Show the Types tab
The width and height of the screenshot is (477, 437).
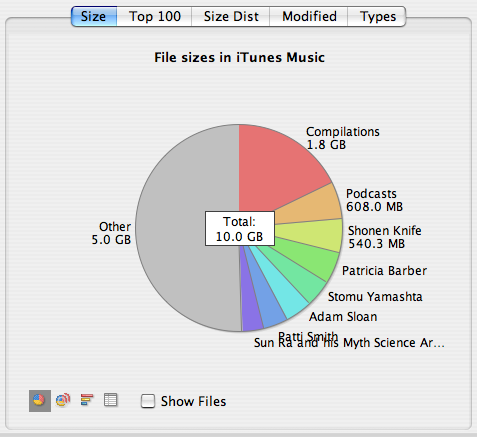(377, 16)
